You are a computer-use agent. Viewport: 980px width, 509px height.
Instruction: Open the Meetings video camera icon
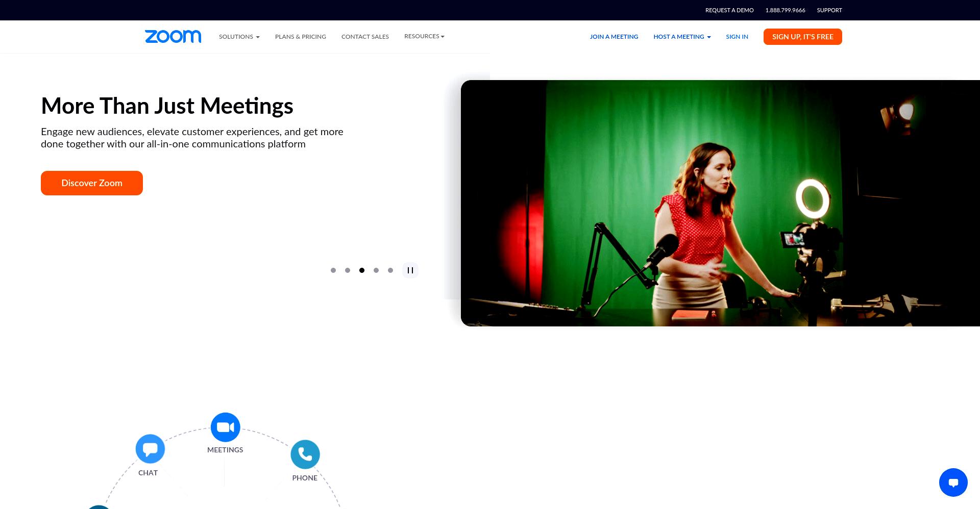[x=225, y=427]
